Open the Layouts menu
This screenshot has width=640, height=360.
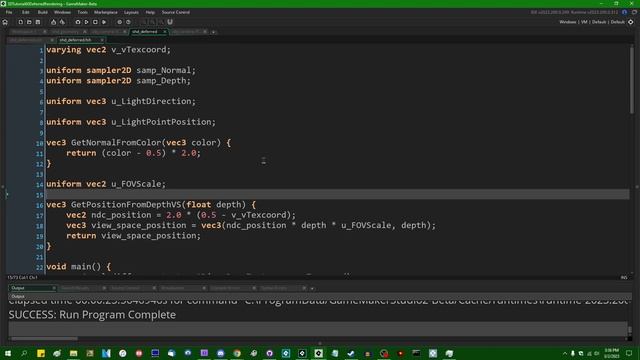point(131,12)
